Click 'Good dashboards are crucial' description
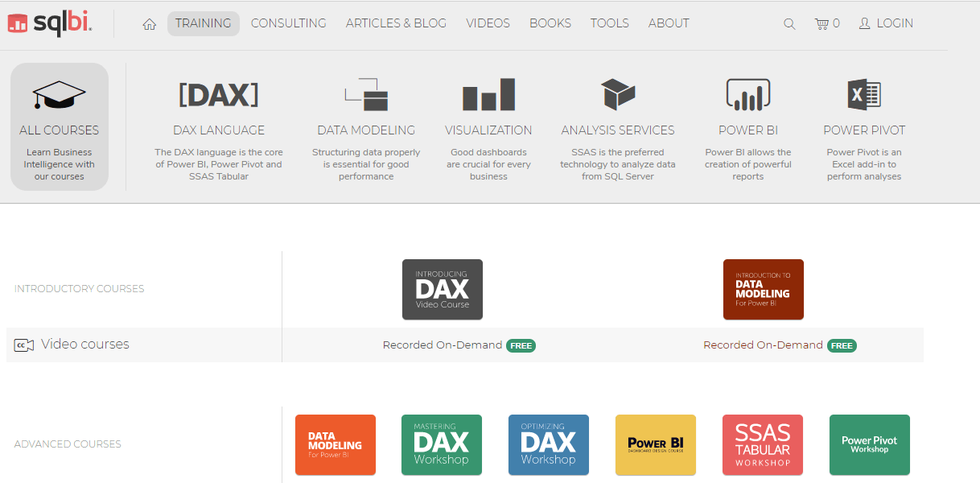The image size is (980, 483). 488,164
